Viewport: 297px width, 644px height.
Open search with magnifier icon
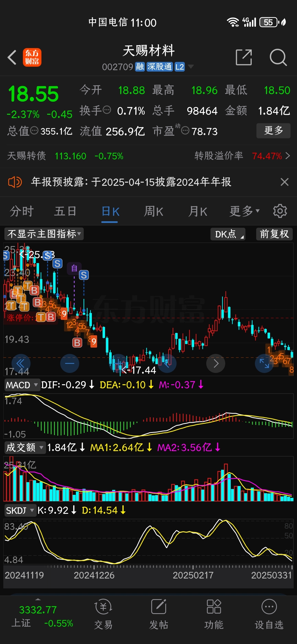click(278, 58)
